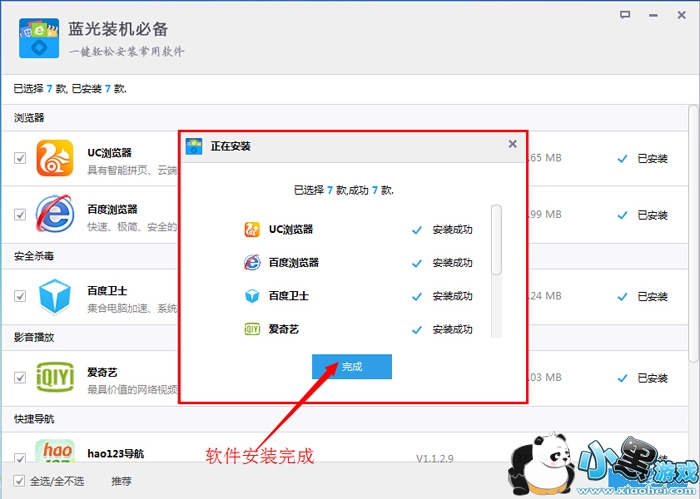Click the hao123导航 name in main list
Screen dimensions: 700x499
116,454
